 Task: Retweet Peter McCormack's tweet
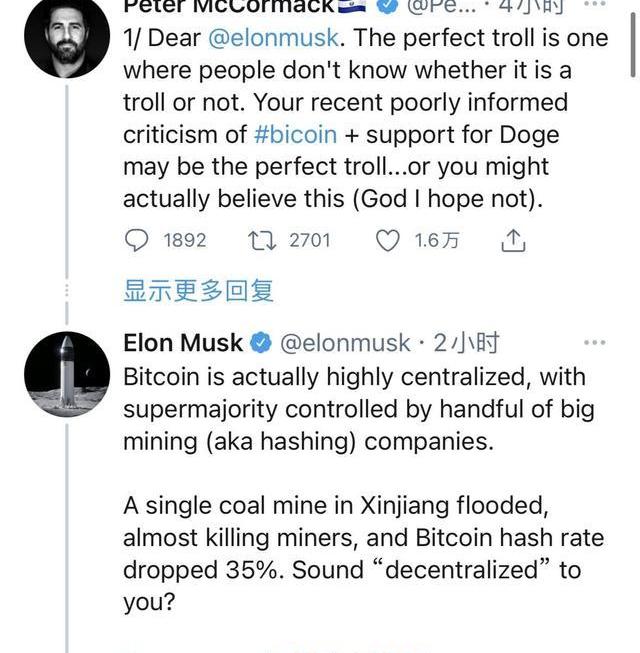click(x=260, y=240)
